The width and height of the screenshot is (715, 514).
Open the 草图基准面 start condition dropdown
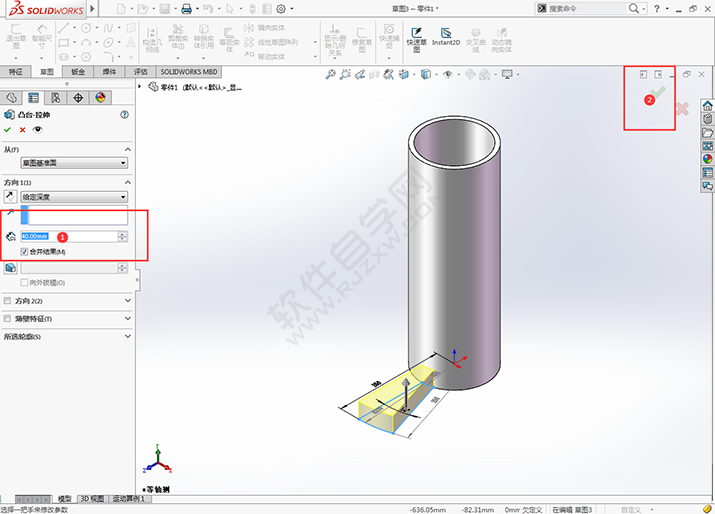[74, 162]
